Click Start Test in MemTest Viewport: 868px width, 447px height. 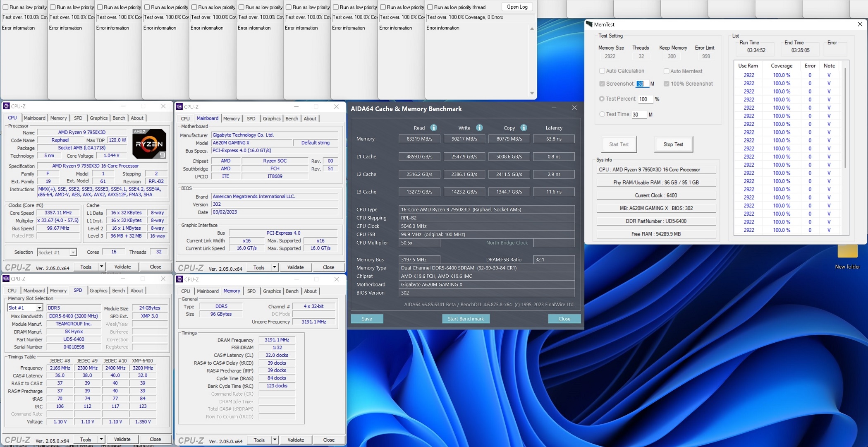[619, 144]
